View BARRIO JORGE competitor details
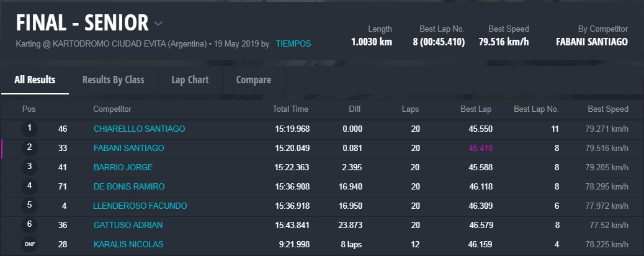 [x=123, y=168]
